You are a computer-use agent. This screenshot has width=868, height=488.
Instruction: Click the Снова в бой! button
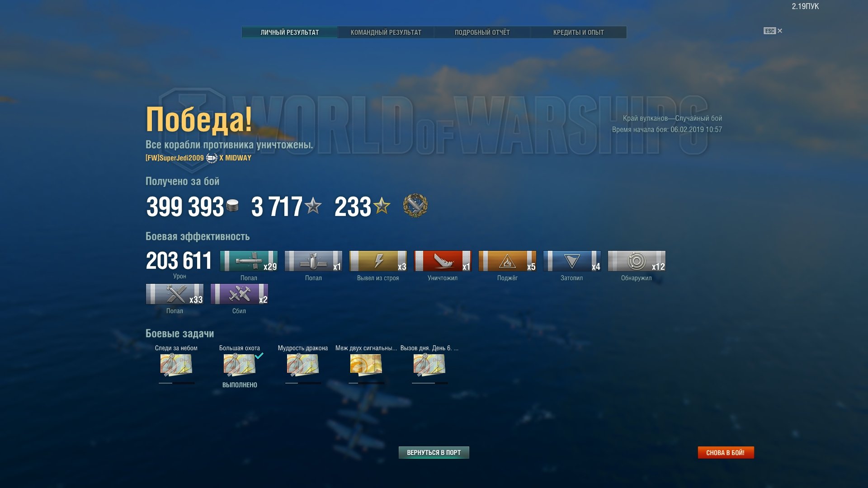[726, 452]
